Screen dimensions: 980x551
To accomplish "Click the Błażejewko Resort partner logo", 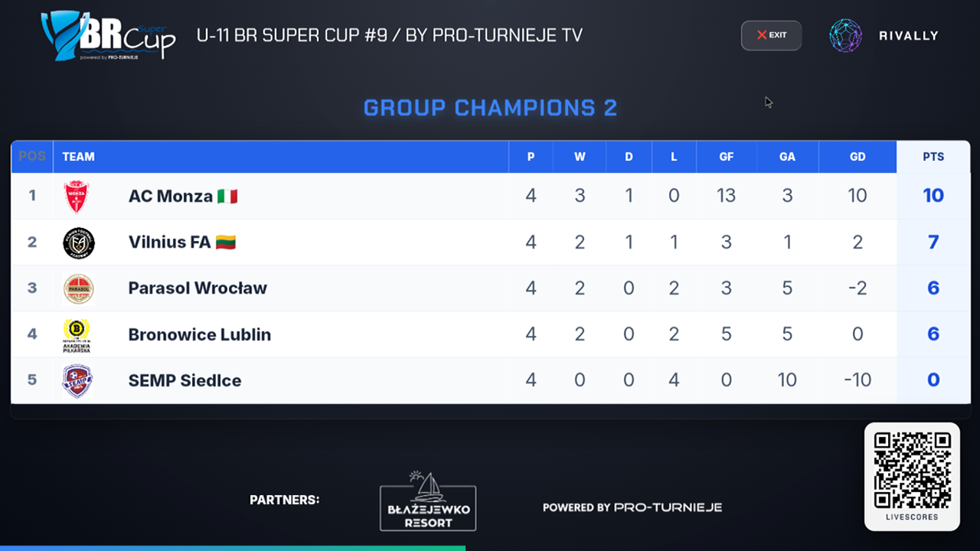I will tap(428, 501).
